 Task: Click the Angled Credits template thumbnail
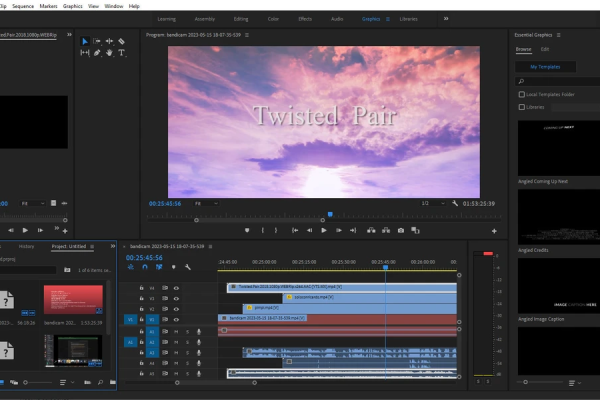[559, 217]
